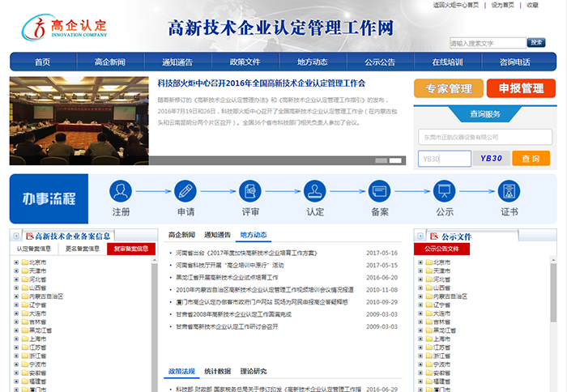Open the 评审 review step icon
The height and width of the screenshot is (392, 567).
click(250, 191)
